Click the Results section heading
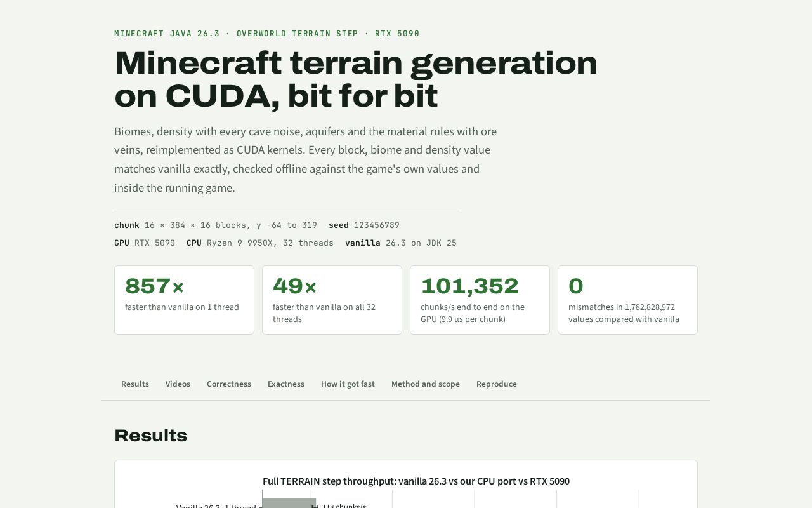The height and width of the screenshot is (508, 812). (151, 436)
